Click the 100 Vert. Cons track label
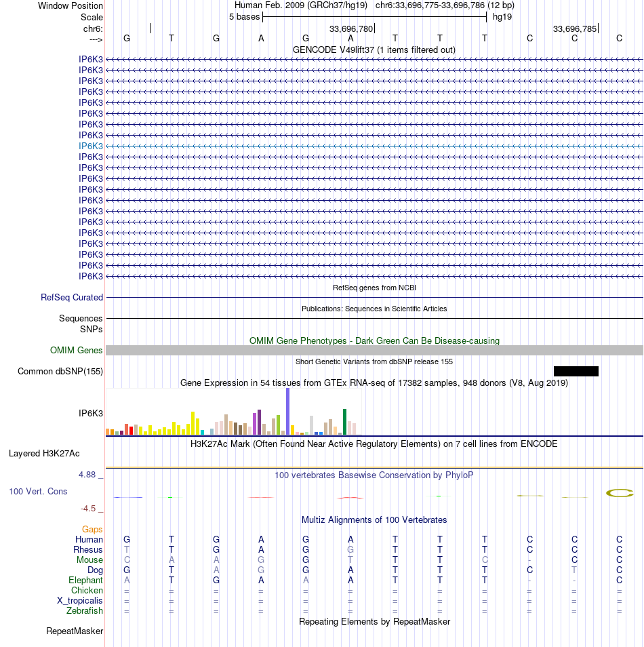The height and width of the screenshot is (647, 644). (x=38, y=492)
